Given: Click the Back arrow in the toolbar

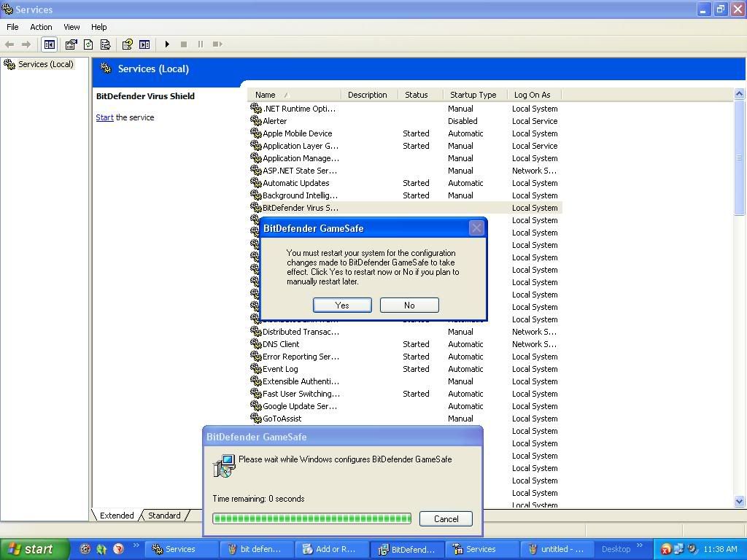Looking at the screenshot, I should pos(9,44).
